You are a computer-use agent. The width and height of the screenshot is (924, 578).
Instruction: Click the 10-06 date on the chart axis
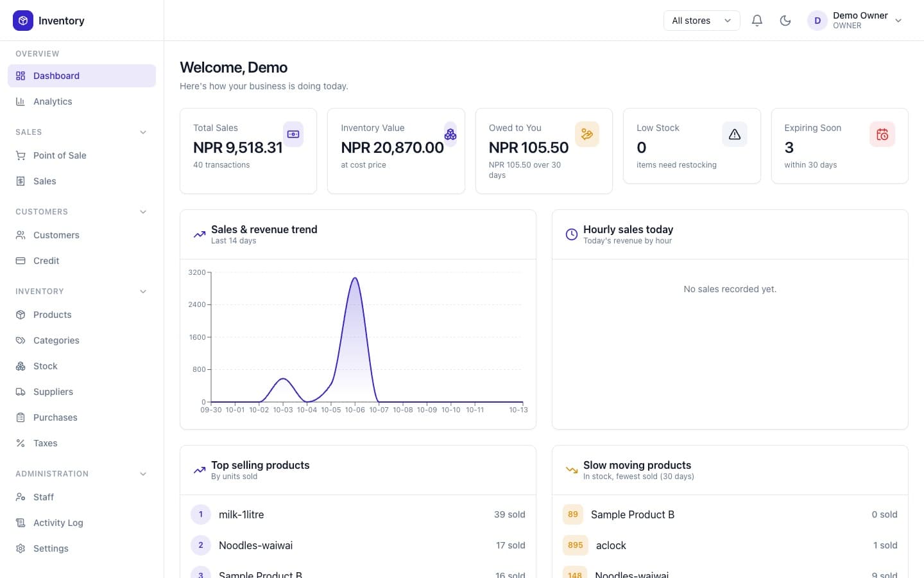tap(355, 410)
